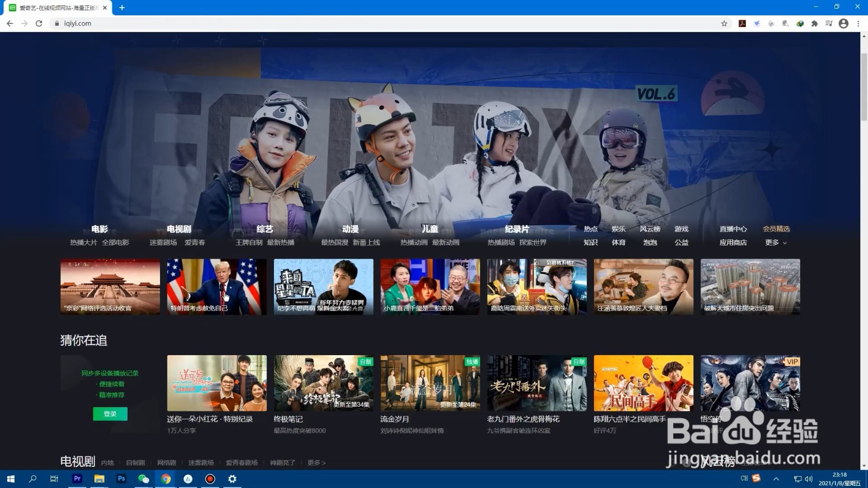Click the 热播大片 link under 电影
This screenshot has width=868, height=488.
(x=84, y=242)
